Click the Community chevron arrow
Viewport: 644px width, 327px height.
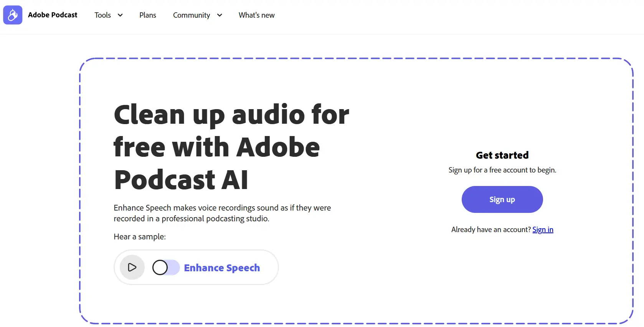(219, 15)
